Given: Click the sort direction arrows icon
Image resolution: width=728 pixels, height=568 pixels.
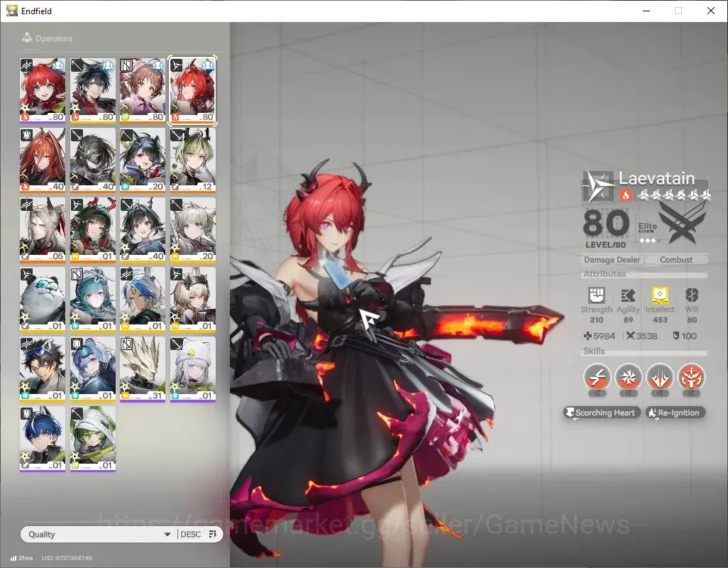Looking at the screenshot, I should click(x=213, y=534).
